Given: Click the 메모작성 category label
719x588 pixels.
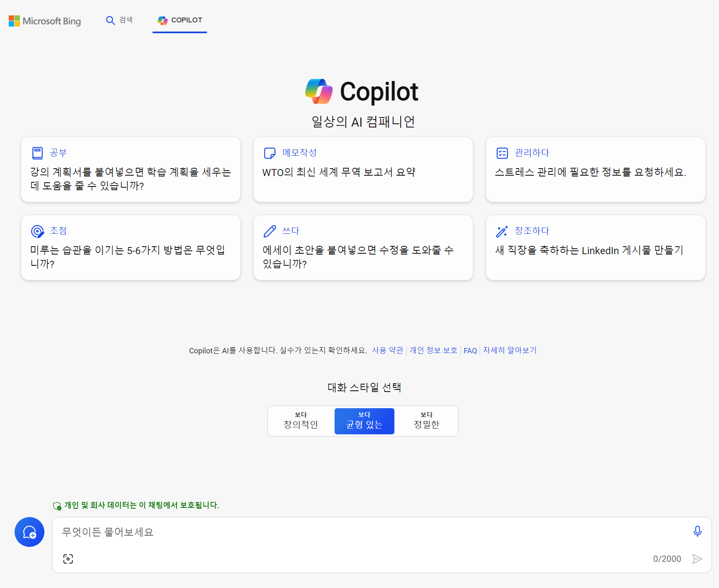Looking at the screenshot, I should (x=300, y=153).
